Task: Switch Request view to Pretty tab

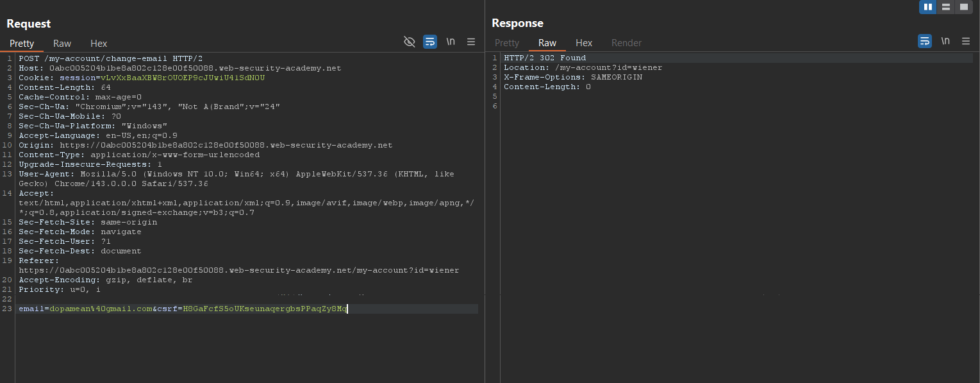Action: point(22,44)
